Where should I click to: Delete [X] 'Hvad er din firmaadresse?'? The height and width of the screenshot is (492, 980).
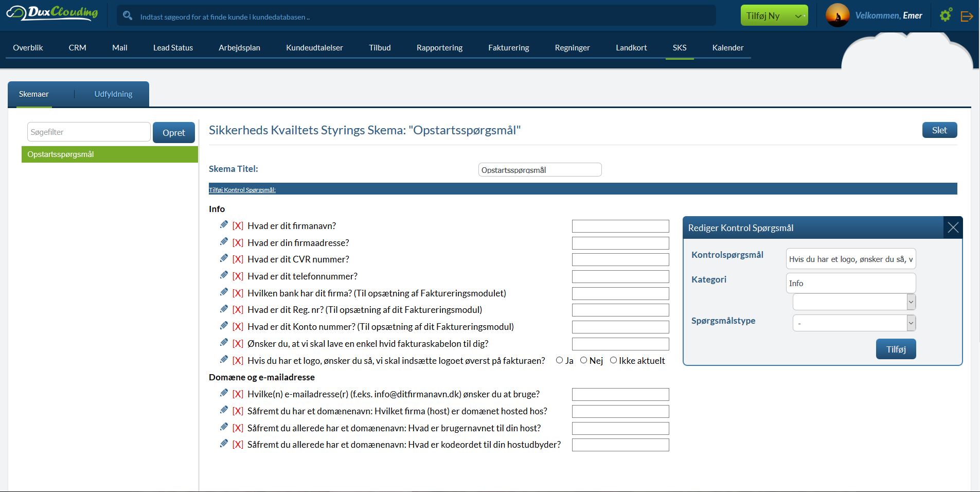[238, 243]
